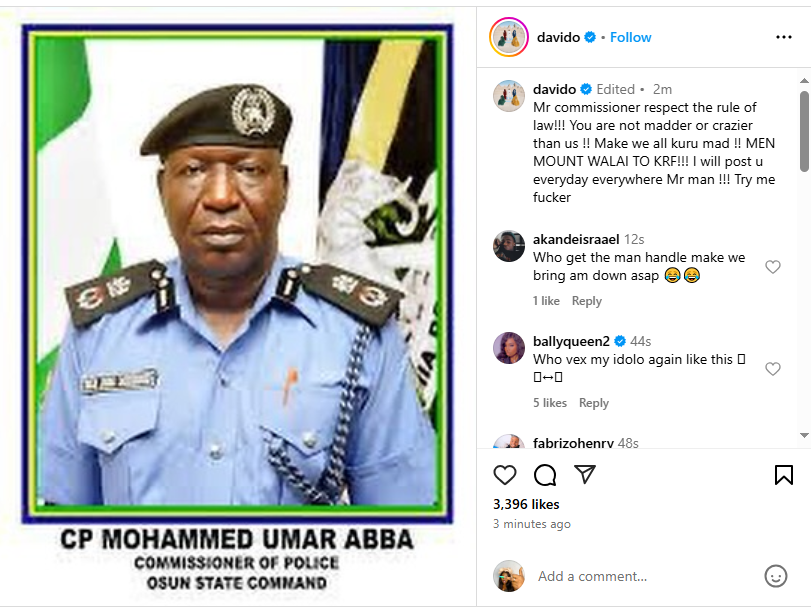View the 3,396 likes list
This screenshot has width=811, height=608.
526,504
